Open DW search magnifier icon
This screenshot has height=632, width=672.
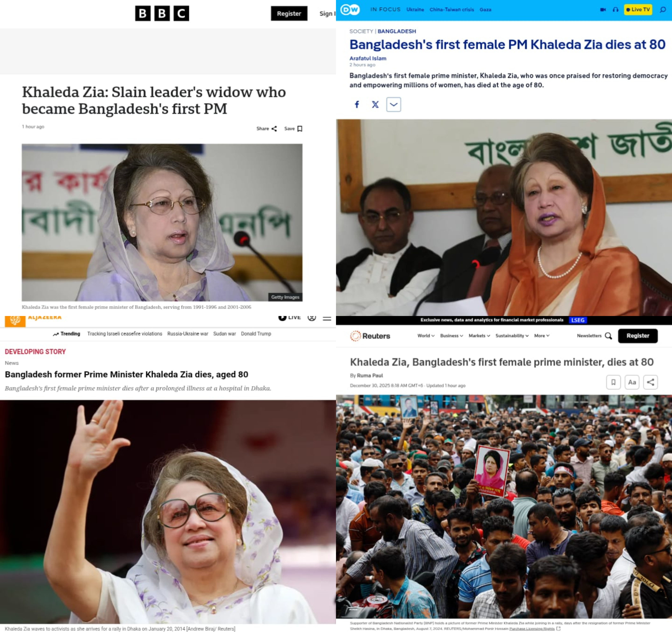[663, 9]
